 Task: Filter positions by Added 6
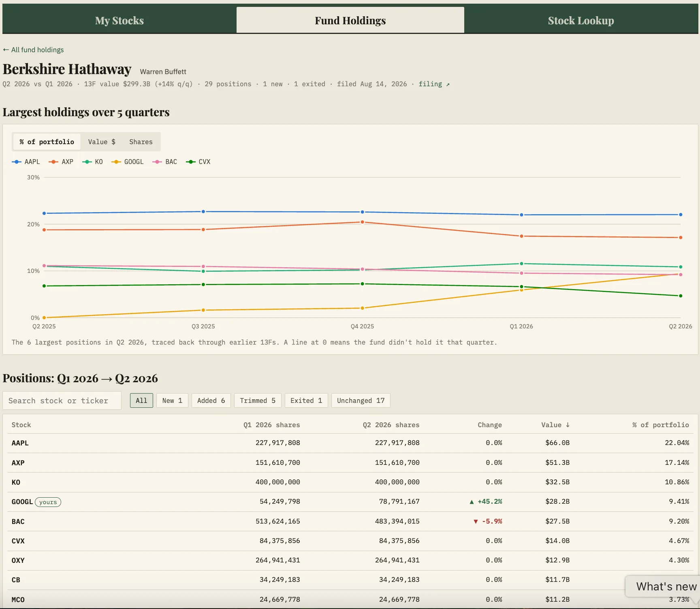click(x=211, y=400)
